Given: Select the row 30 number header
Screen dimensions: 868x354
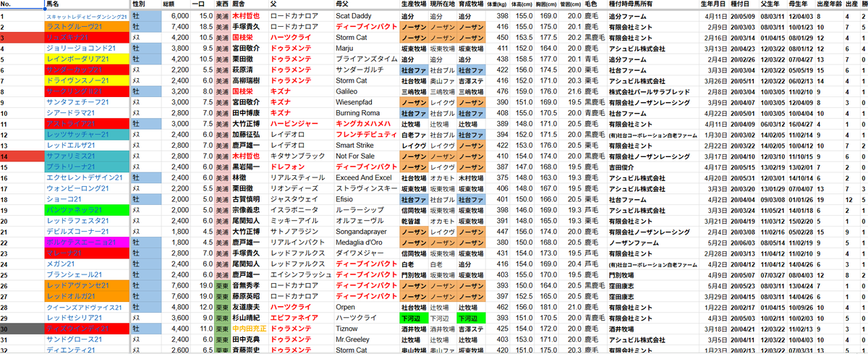Looking at the screenshot, I should click(22, 329).
